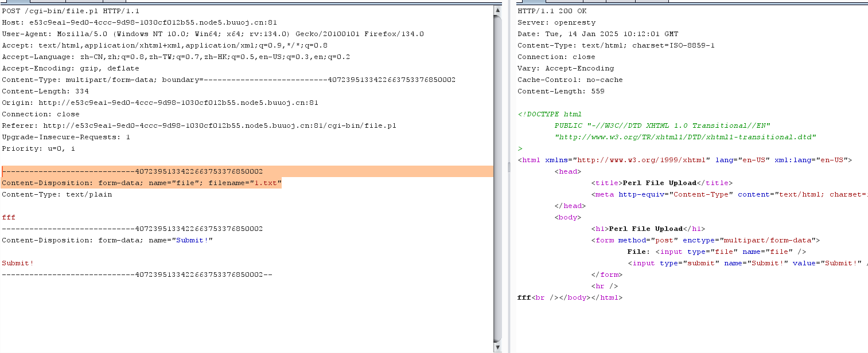Screen dimensions: 868x353
Task: Click the red "Submit!" value in request body
Action: pos(18,263)
